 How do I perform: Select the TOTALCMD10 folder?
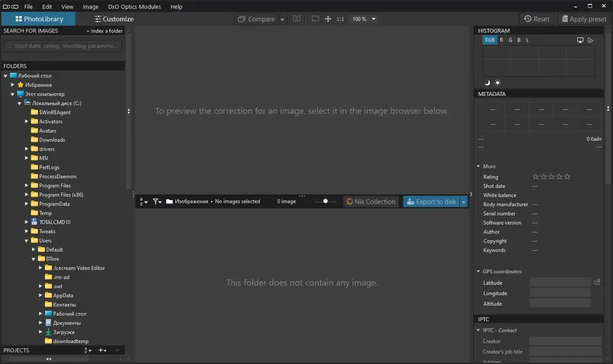[x=51, y=222]
